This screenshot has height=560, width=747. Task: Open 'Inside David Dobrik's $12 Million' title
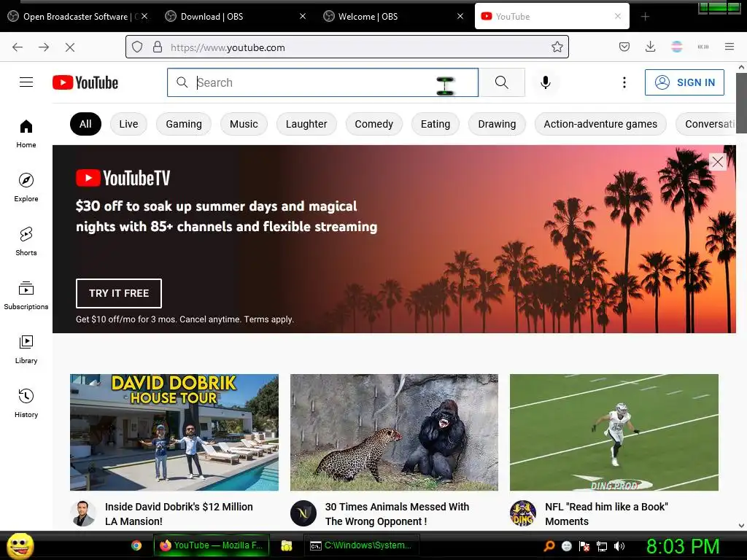pos(179,514)
